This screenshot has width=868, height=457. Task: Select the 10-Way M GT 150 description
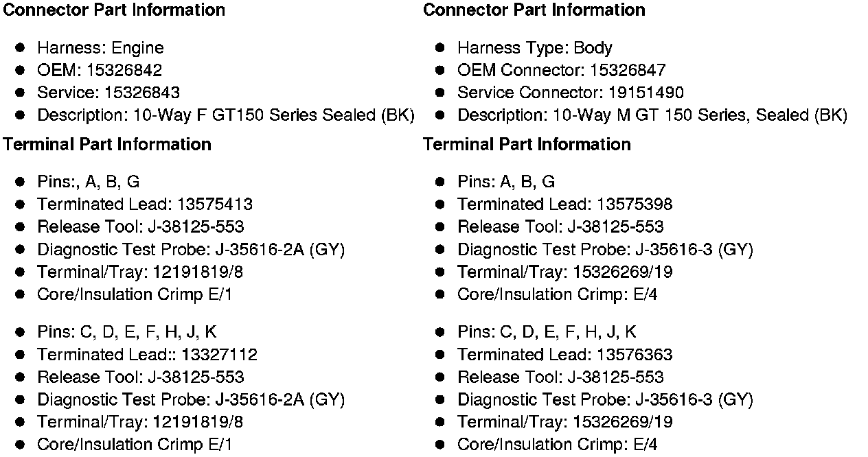[652, 115]
